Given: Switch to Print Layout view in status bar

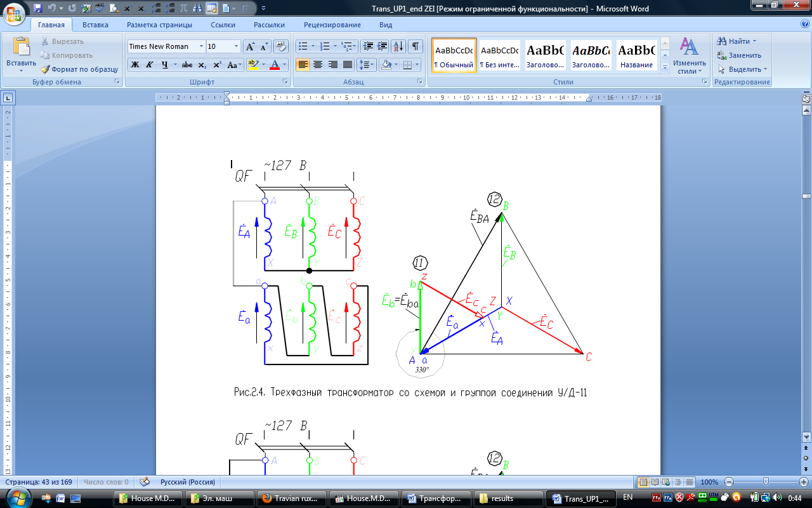Looking at the screenshot, I should click(643, 482).
